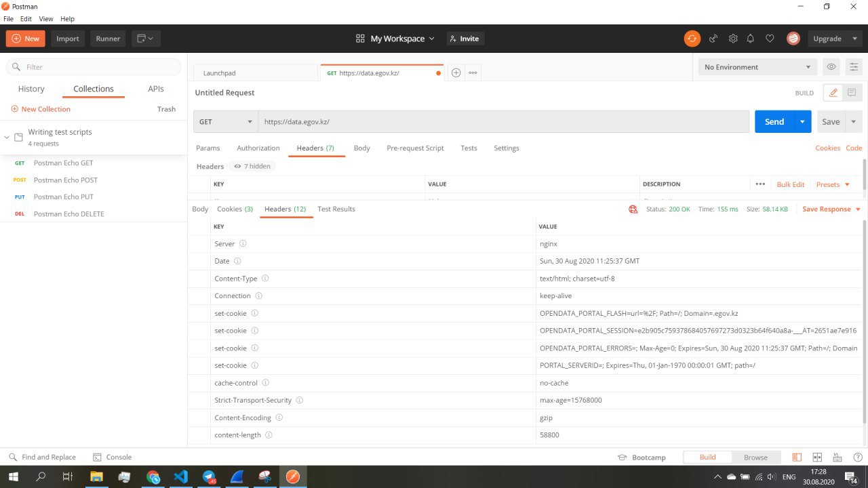This screenshot has width=868, height=488.
Task: Click the three dots in the headers table
Action: (760, 184)
